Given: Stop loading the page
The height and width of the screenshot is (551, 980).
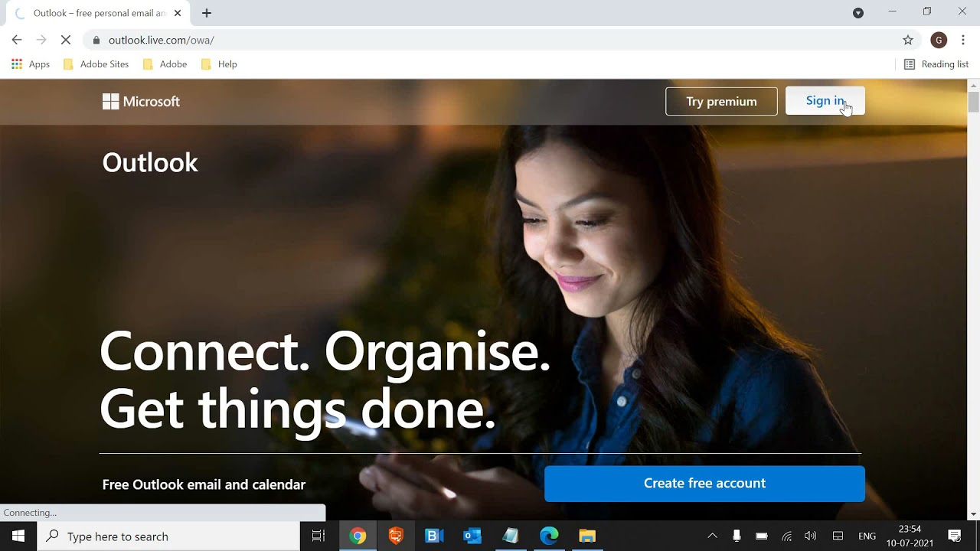Looking at the screenshot, I should tap(66, 40).
